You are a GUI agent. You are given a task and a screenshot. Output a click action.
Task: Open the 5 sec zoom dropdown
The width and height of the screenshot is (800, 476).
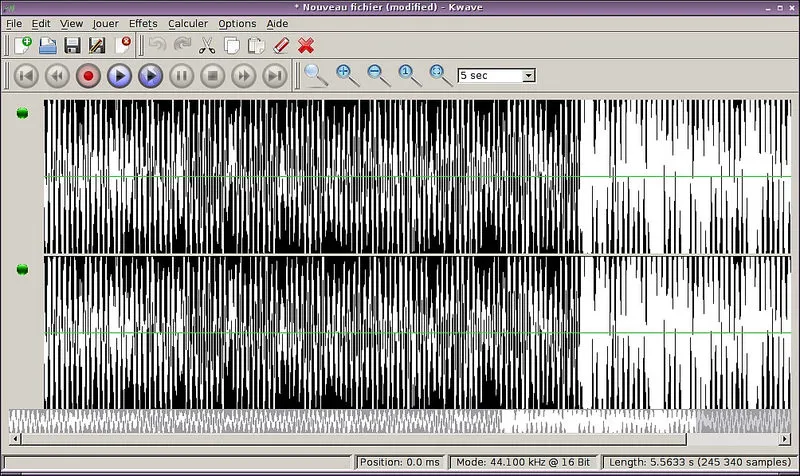pos(496,75)
